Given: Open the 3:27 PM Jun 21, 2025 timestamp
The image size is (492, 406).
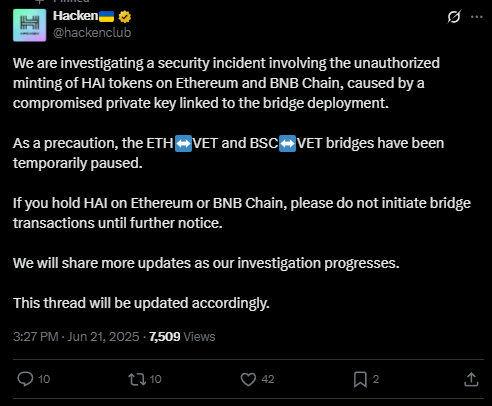Looking at the screenshot, I should pyautogui.click(x=76, y=337).
